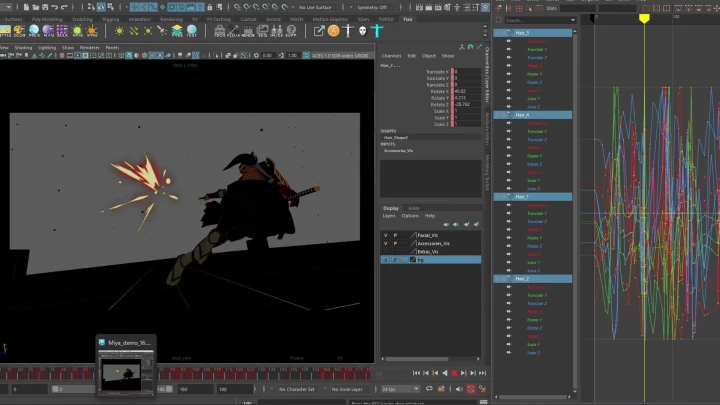Screen dimensions: 720x405
Task: Open a scene with the folder icon
Action: coord(35,7)
